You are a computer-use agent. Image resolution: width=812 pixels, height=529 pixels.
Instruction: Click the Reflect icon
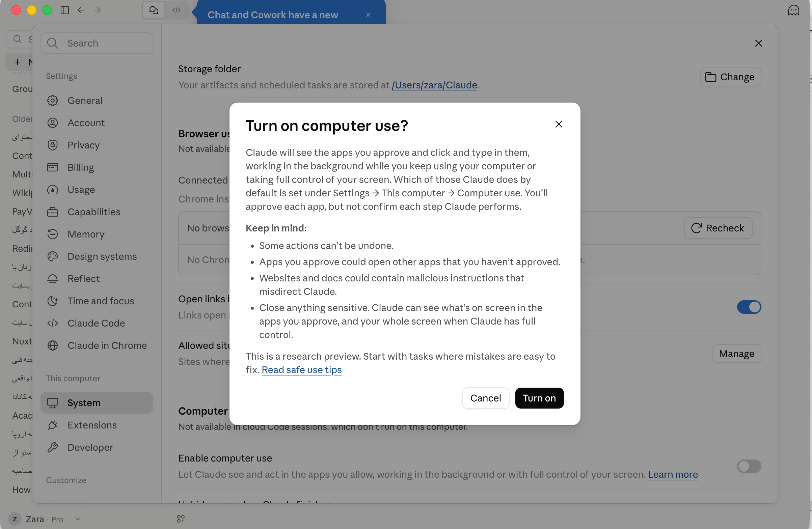(53, 279)
